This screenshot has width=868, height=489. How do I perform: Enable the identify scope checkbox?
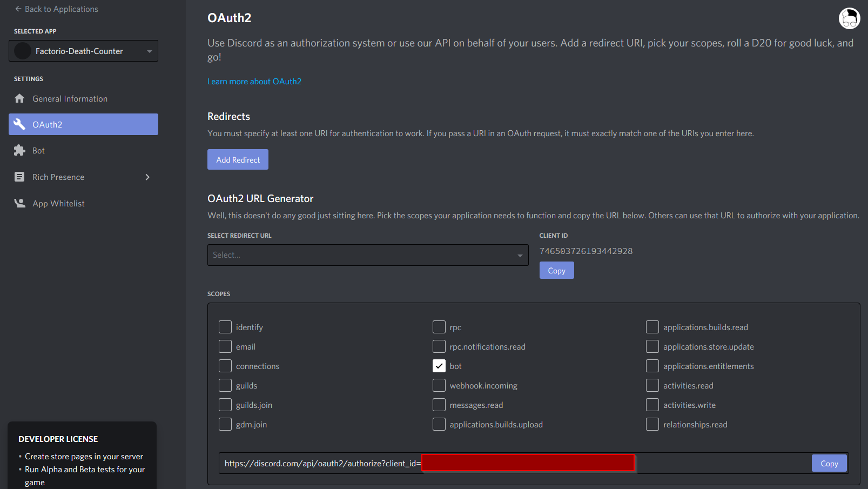[x=225, y=327]
